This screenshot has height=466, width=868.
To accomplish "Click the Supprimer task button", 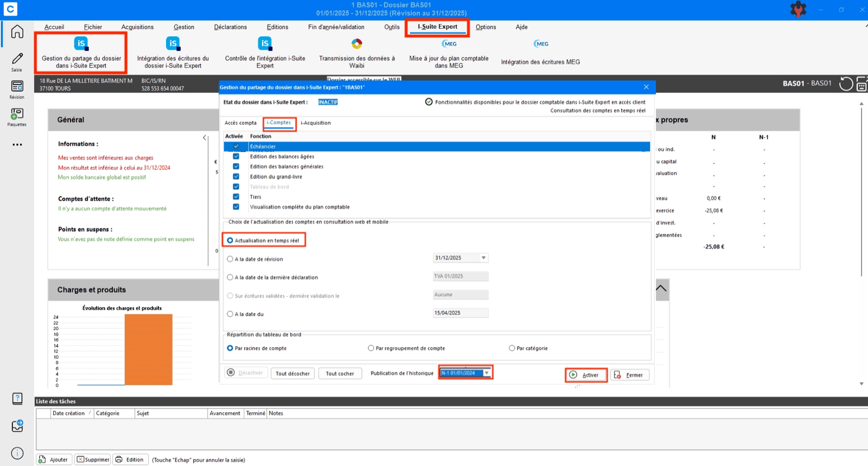I will point(93,459).
